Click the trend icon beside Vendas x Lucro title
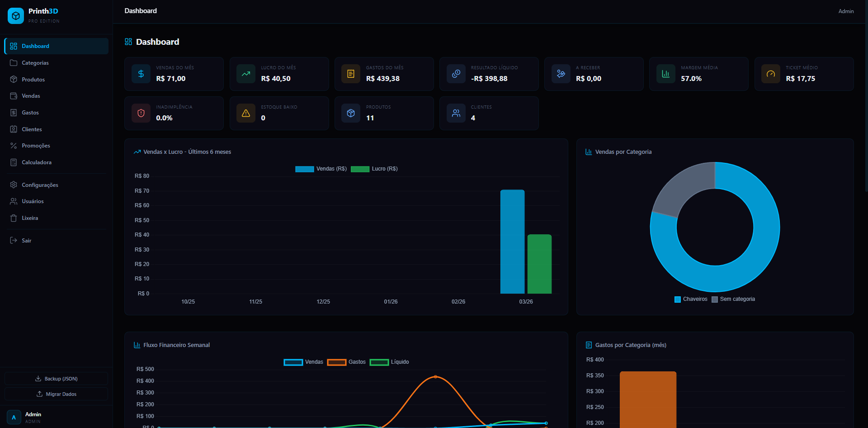This screenshot has width=868, height=428. click(137, 152)
